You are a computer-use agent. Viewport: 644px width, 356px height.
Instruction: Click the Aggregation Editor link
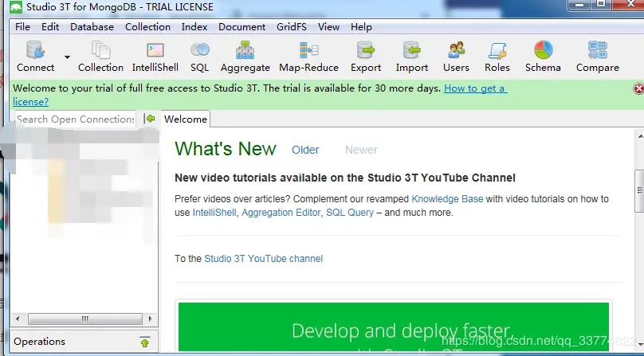pyautogui.click(x=281, y=213)
